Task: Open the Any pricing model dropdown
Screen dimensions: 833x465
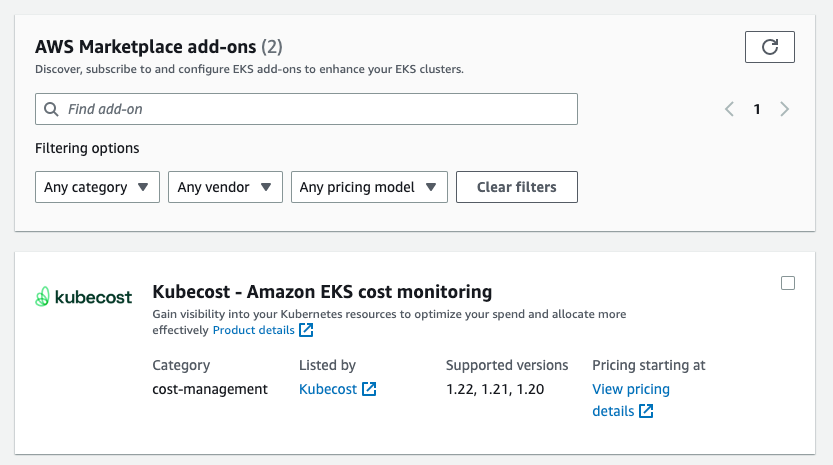Action: coord(369,187)
